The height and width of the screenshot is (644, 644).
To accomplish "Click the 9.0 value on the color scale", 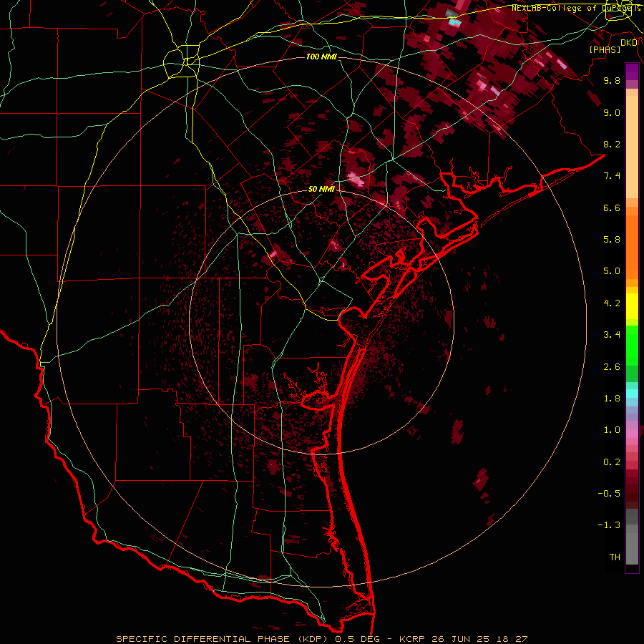I will click(612, 112).
